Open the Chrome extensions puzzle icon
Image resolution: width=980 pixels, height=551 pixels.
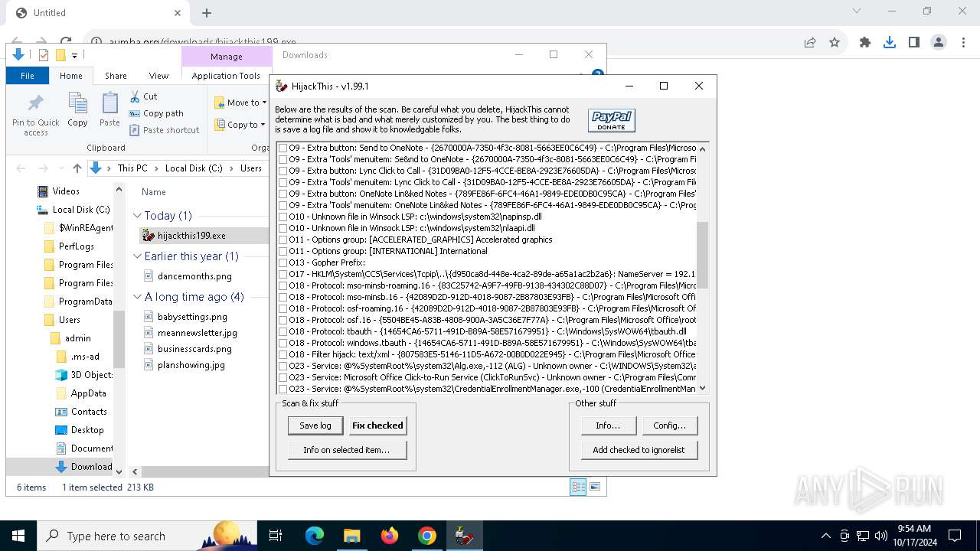(x=865, y=43)
